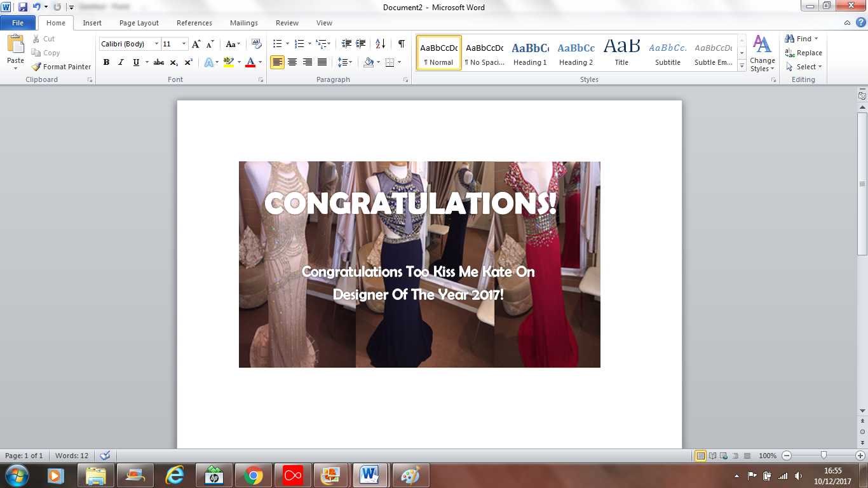Click the Words: 12 status indicator
The image size is (868, 488).
tap(72, 456)
